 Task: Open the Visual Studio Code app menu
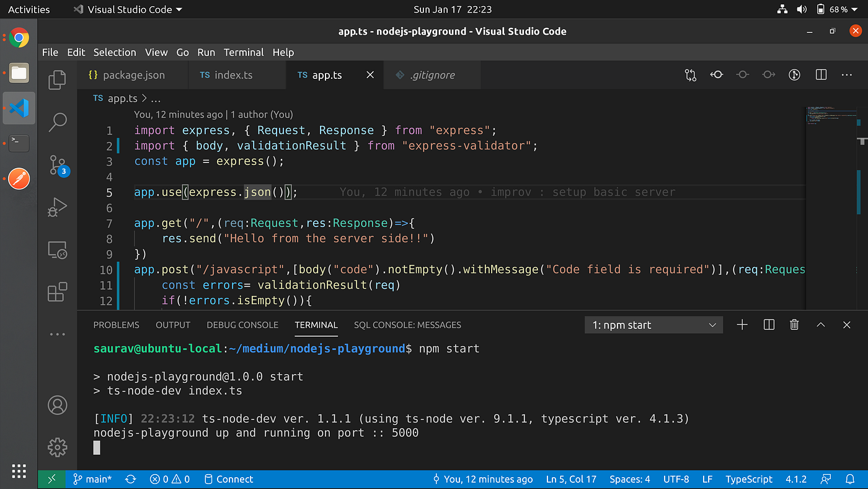coord(128,9)
